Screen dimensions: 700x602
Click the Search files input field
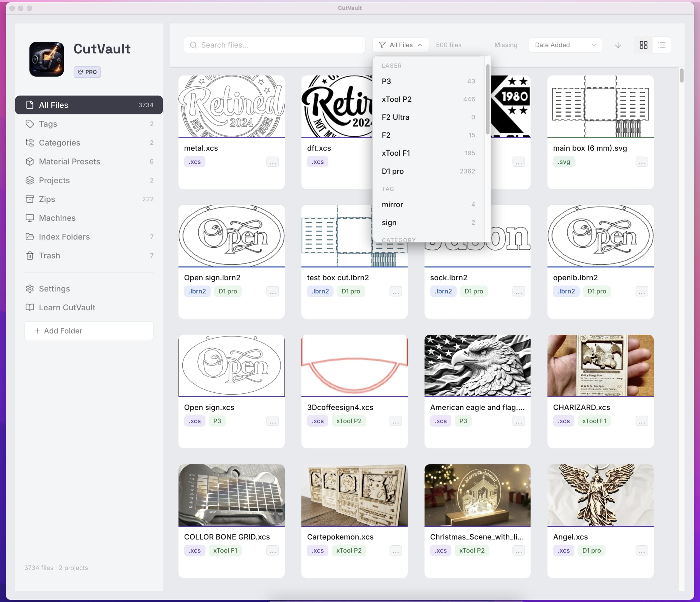pos(274,45)
